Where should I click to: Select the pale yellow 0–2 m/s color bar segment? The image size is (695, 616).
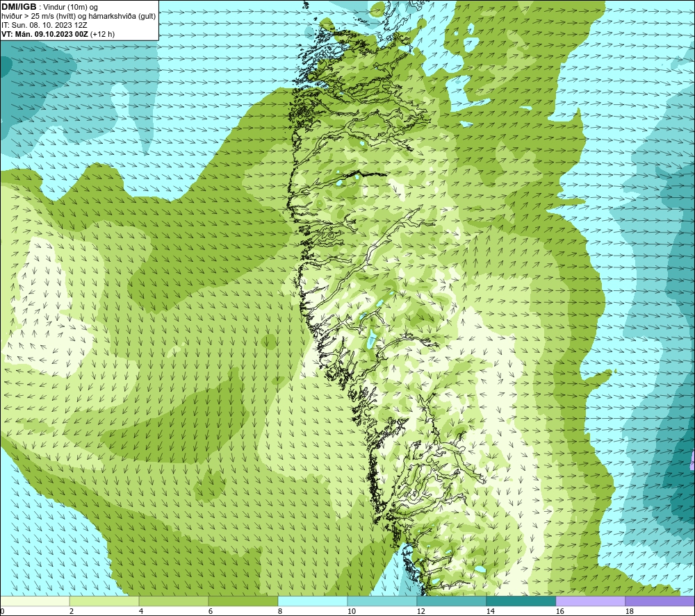pyautogui.click(x=35, y=601)
